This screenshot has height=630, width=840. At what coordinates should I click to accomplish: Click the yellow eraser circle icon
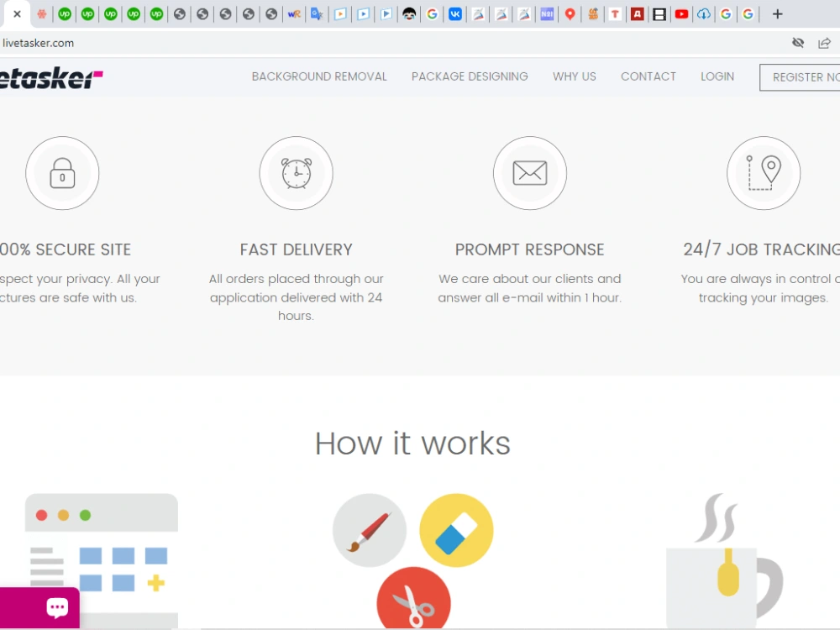456,530
